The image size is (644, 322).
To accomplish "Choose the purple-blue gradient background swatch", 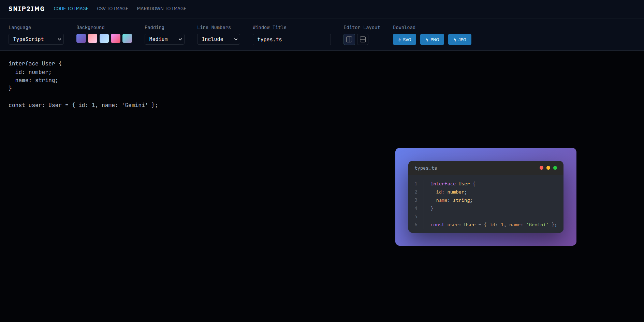I will [x=81, y=39].
